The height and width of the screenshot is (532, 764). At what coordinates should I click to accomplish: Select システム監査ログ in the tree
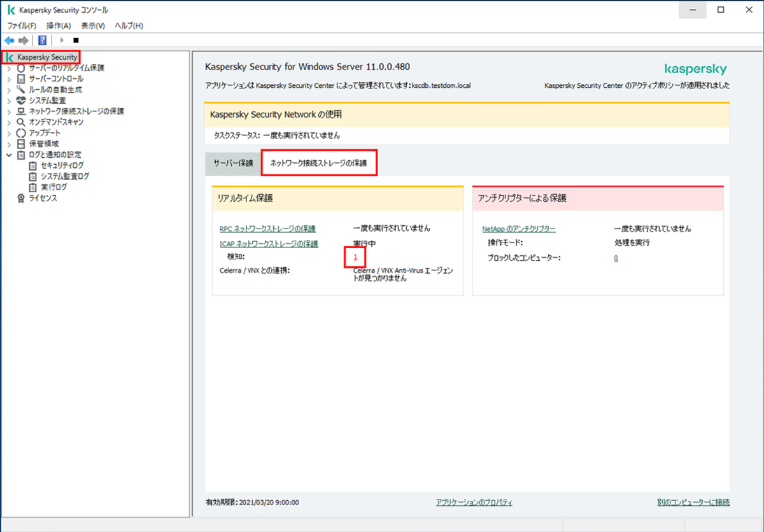(65, 176)
